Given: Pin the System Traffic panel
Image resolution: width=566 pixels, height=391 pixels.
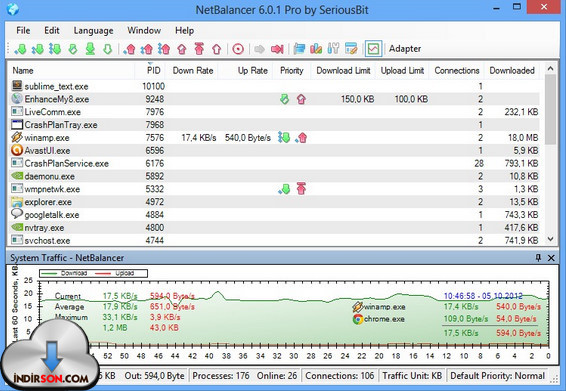Looking at the screenshot, I should click(x=538, y=257).
